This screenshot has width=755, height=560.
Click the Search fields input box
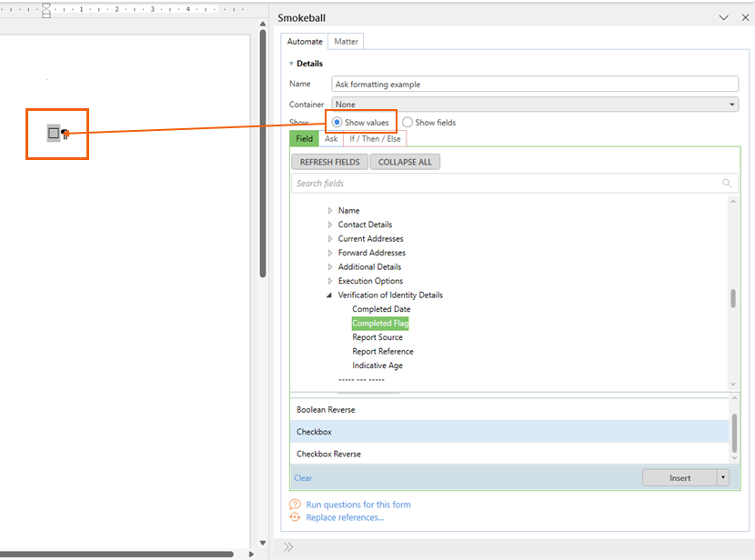pos(514,184)
